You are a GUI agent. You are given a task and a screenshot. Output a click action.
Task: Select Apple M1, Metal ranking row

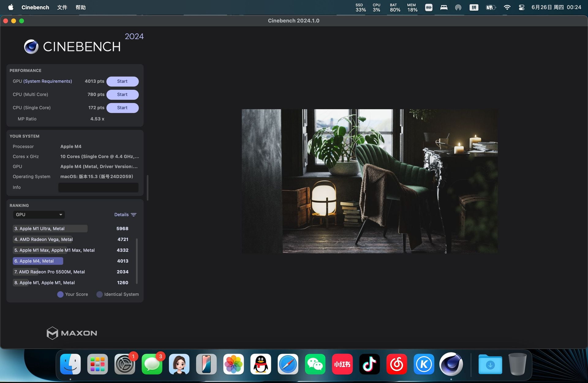71,283
